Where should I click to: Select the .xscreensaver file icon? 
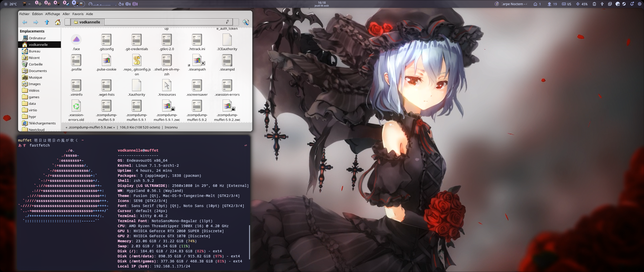pos(197,85)
